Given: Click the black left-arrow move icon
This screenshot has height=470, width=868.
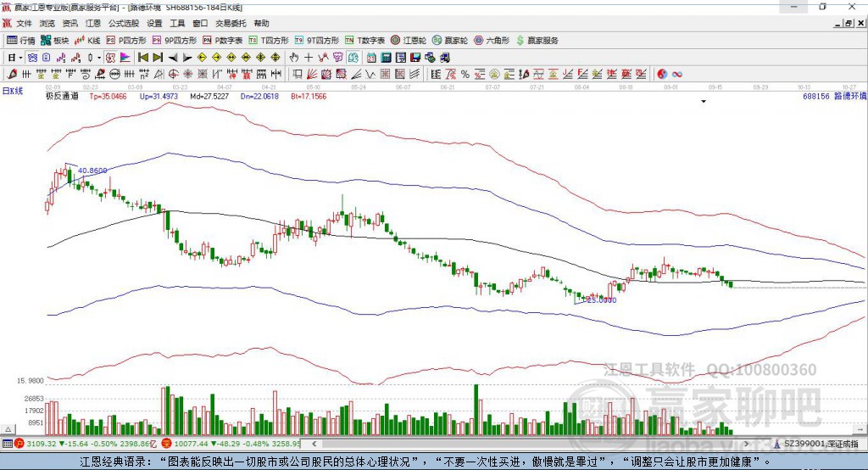Looking at the screenshot, I should (173, 58).
